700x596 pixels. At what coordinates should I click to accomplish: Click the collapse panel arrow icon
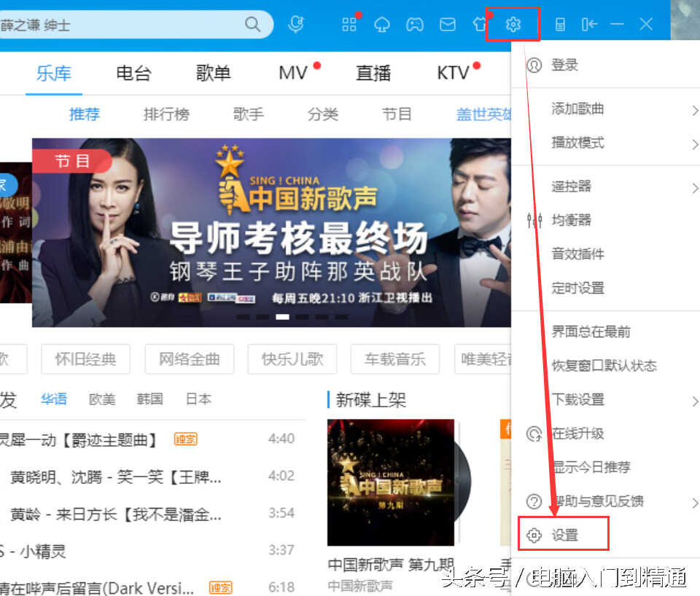589,24
